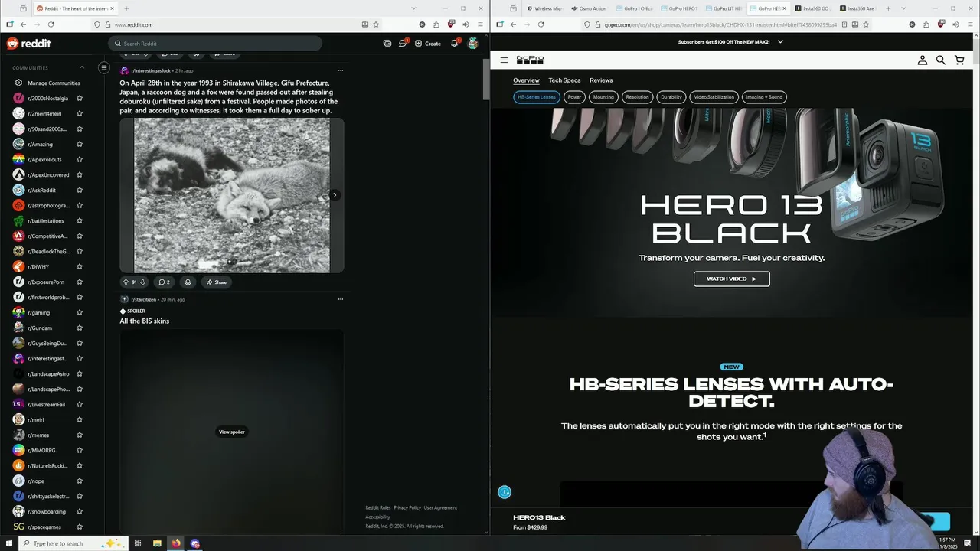Open File Explorer from taskbar

pos(157,543)
